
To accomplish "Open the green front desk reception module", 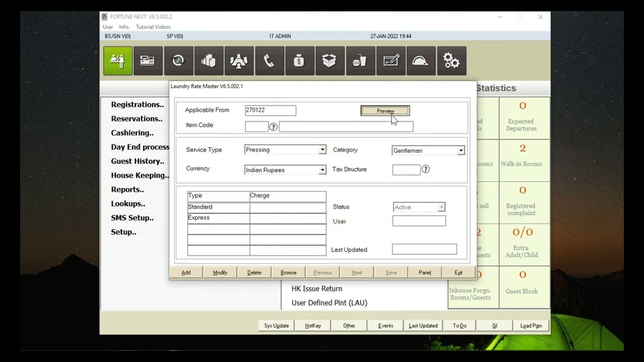I will point(118,61).
